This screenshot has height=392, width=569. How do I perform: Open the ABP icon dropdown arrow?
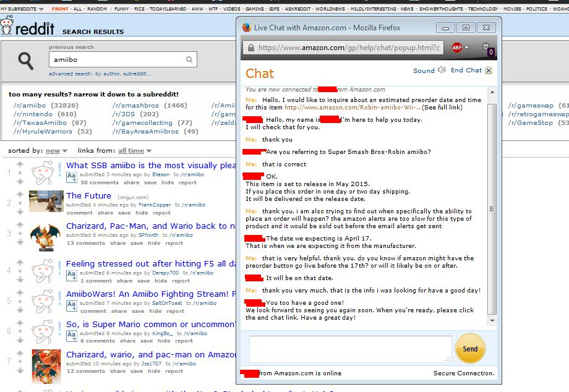point(467,48)
